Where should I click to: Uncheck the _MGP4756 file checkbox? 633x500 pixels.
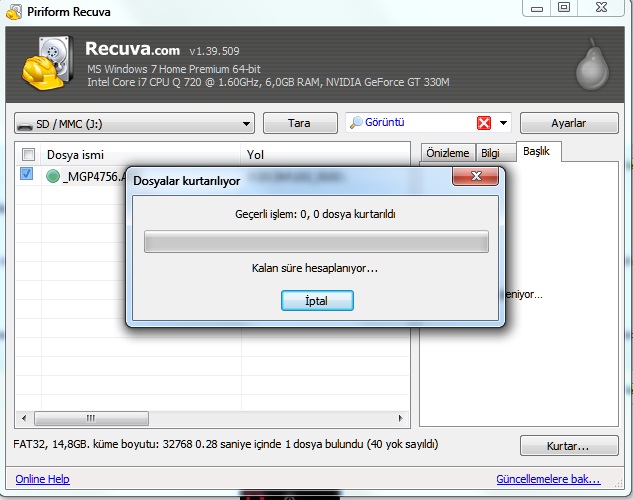[x=27, y=174]
